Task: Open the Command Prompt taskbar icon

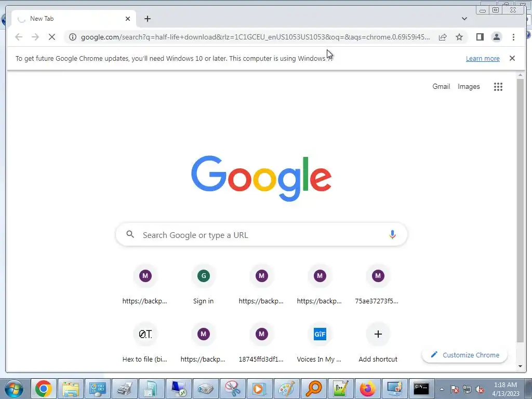Action: click(x=421, y=389)
